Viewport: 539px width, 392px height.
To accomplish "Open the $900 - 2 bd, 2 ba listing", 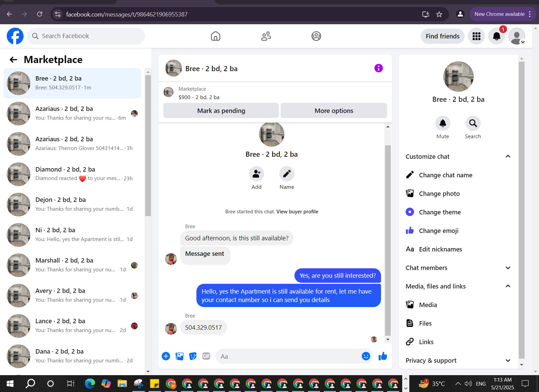I will pos(199,97).
